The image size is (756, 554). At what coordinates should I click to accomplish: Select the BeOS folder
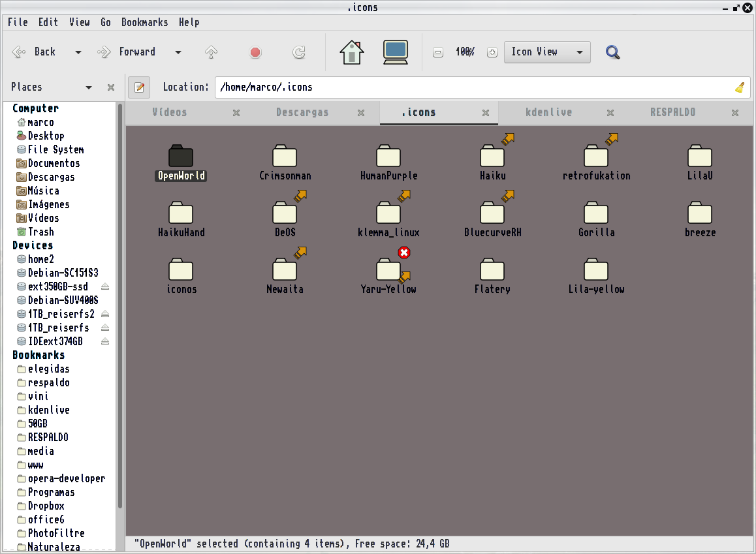pos(285,220)
